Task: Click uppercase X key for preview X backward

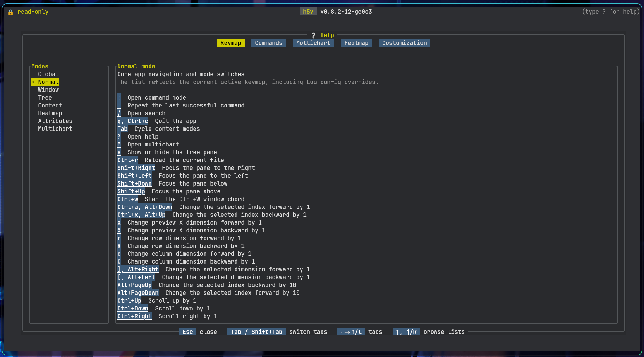Action: pyautogui.click(x=119, y=231)
